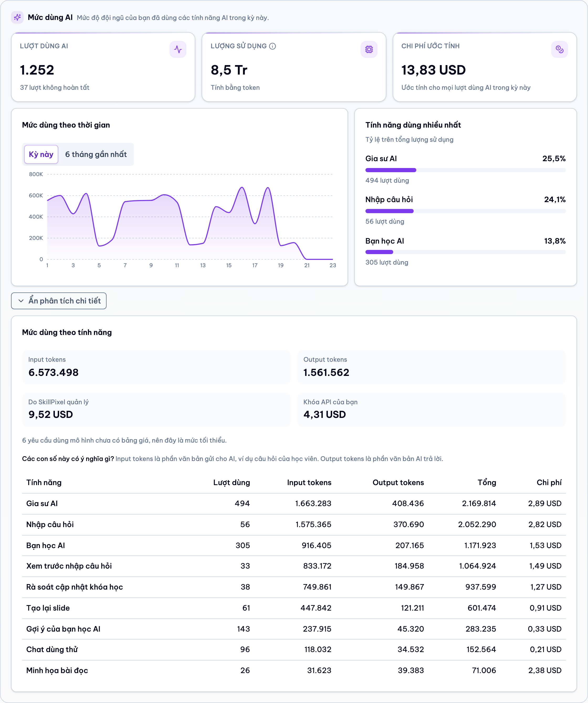
Task: Click the Tính năng dùng nhiều nhất heading
Action: coord(413,125)
